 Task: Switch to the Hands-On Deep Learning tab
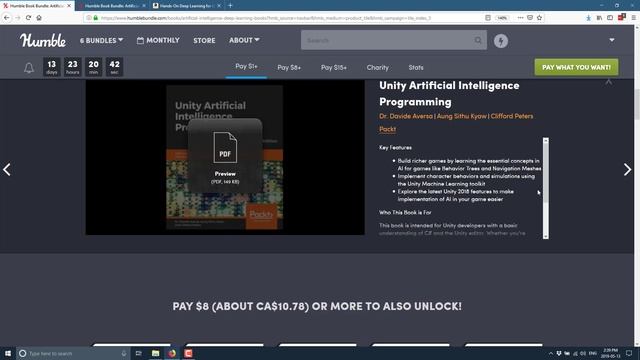(186, 6)
